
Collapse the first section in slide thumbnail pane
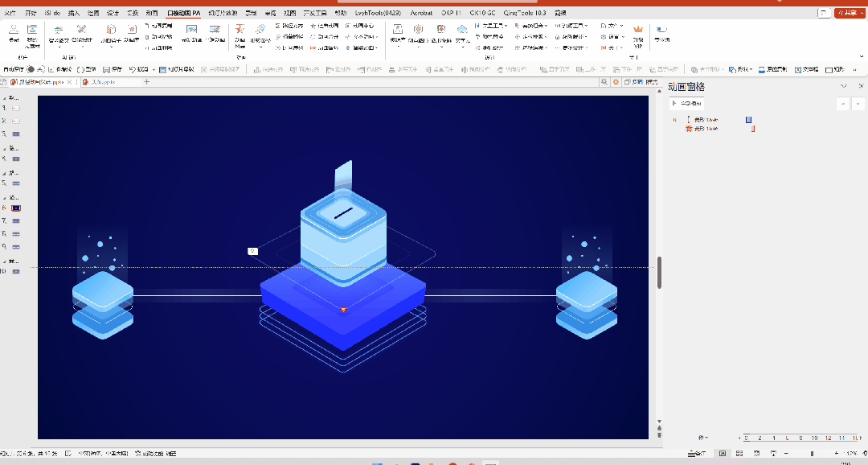pos(5,98)
